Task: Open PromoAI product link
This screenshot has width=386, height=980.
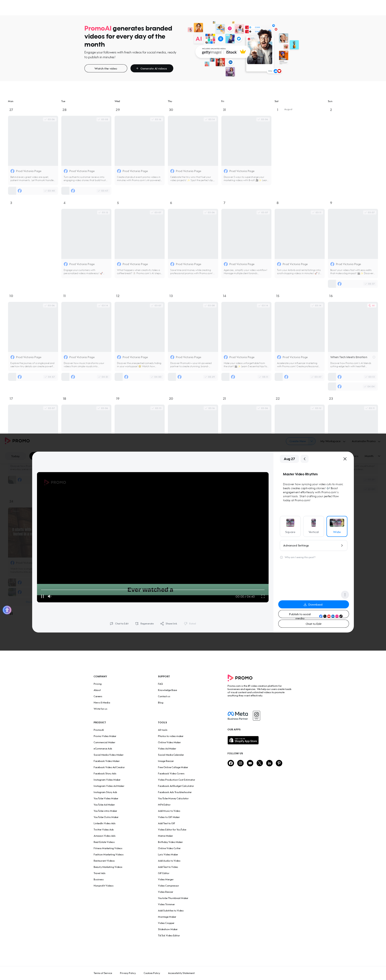Action: pyautogui.click(x=99, y=730)
